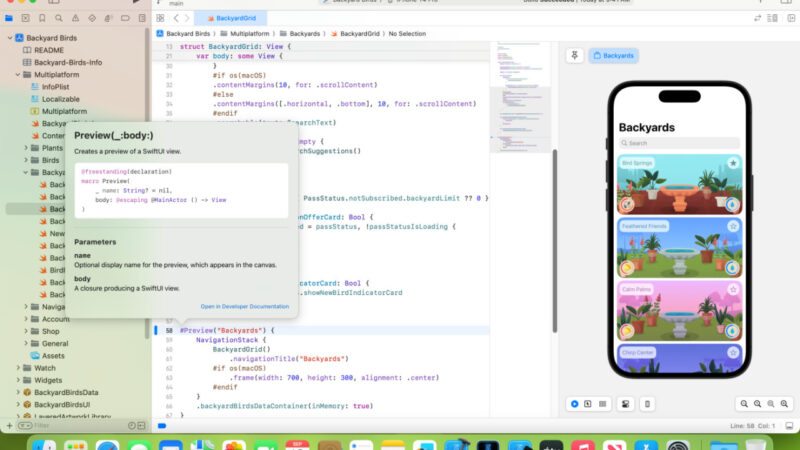
Task: Click line number 58 in the gutter
Action: pyautogui.click(x=169, y=331)
